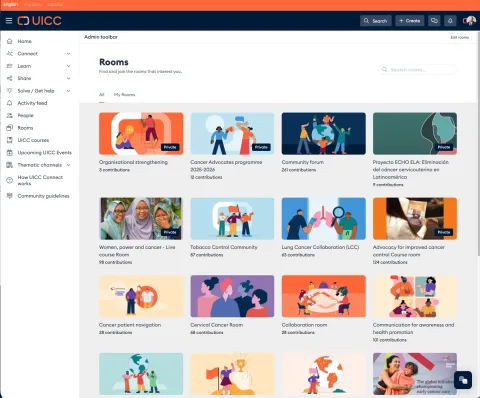Image resolution: width=480 pixels, height=398 pixels.
Task: Open the notifications bell icon
Action: pyautogui.click(x=450, y=21)
